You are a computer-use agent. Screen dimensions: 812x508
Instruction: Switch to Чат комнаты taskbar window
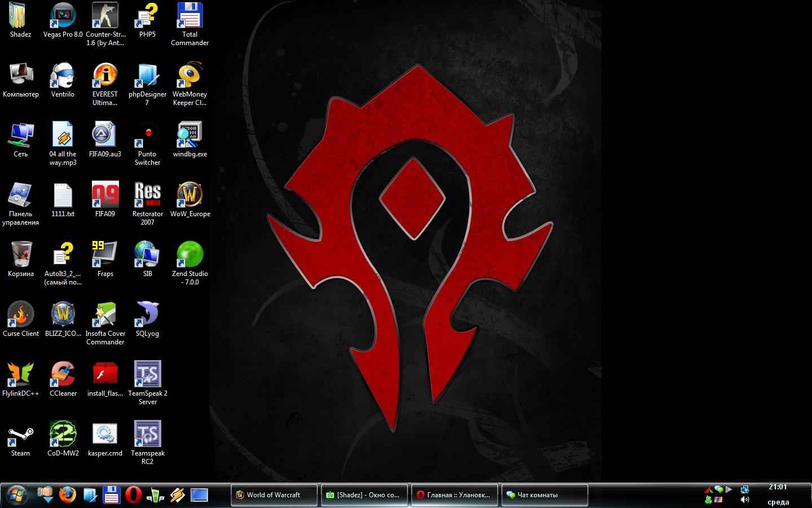544,495
